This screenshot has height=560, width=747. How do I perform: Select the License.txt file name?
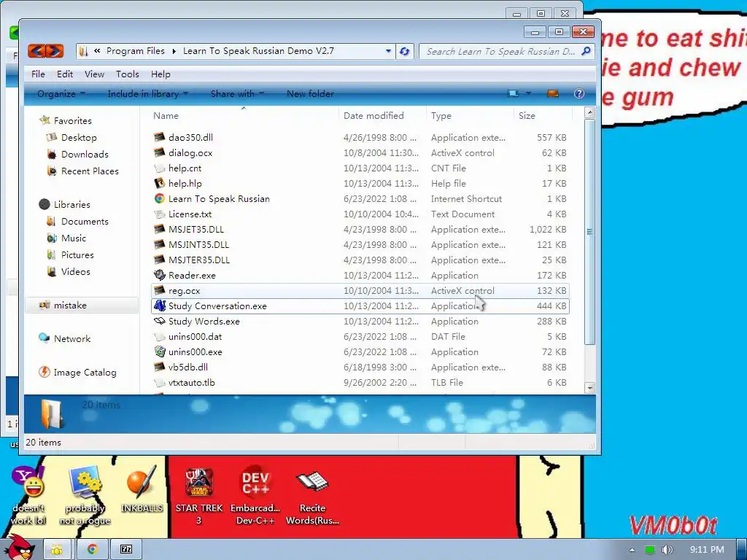click(x=190, y=214)
